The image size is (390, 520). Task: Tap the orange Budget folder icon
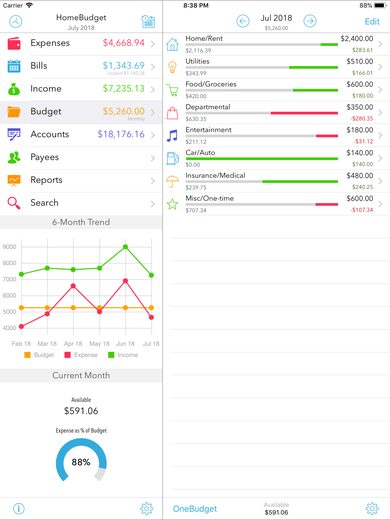(x=14, y=112)
